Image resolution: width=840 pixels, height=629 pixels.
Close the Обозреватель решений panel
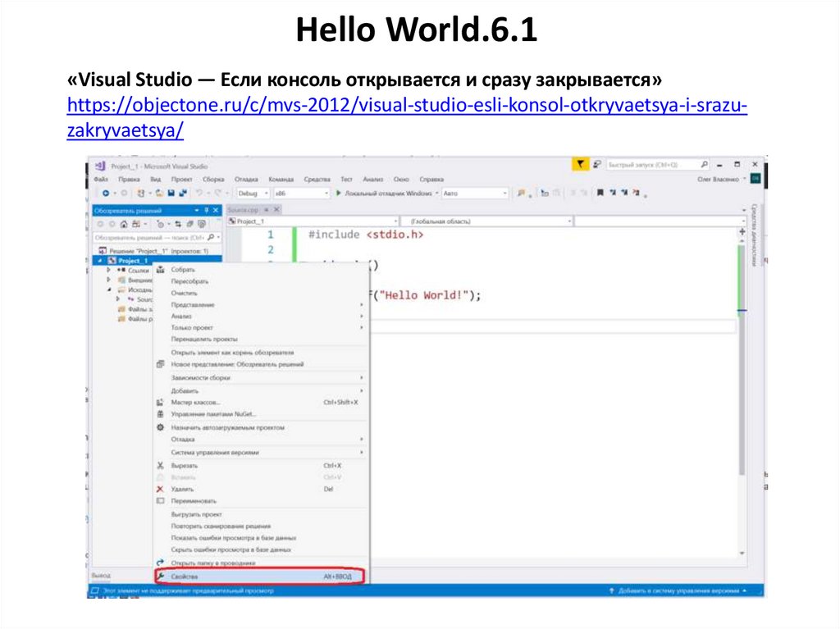coord(216,210)
